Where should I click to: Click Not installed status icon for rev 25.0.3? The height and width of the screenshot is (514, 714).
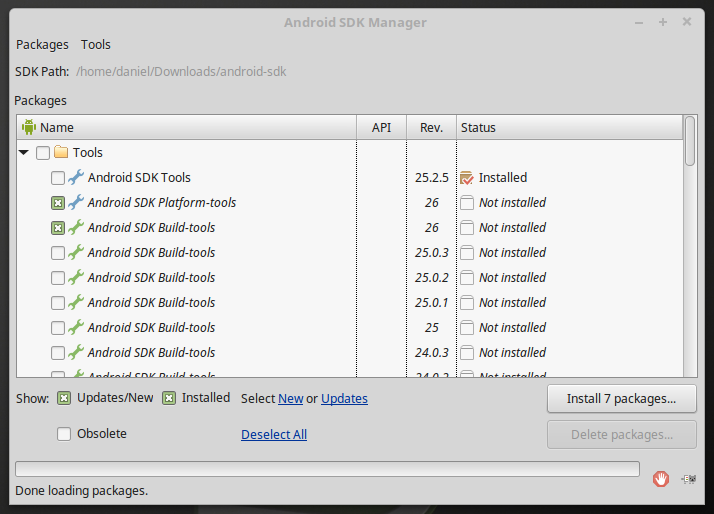[x=467, y=253]
